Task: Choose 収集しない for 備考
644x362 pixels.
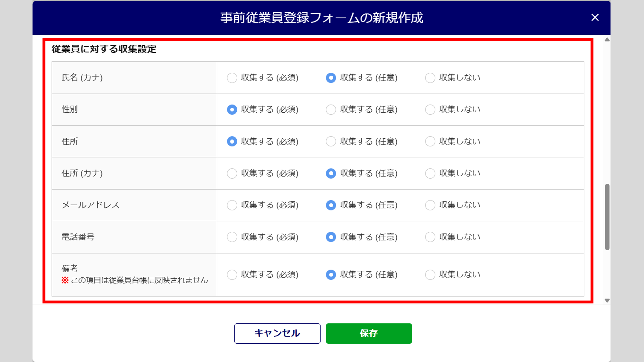Action: 430,275
